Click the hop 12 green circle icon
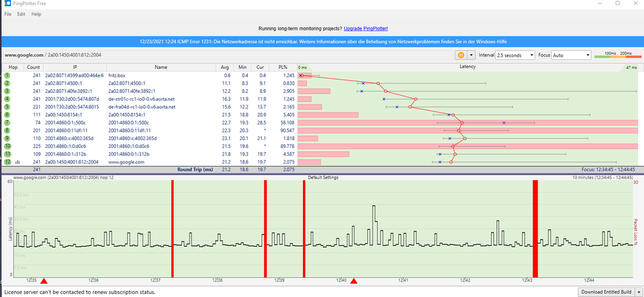 7,162
